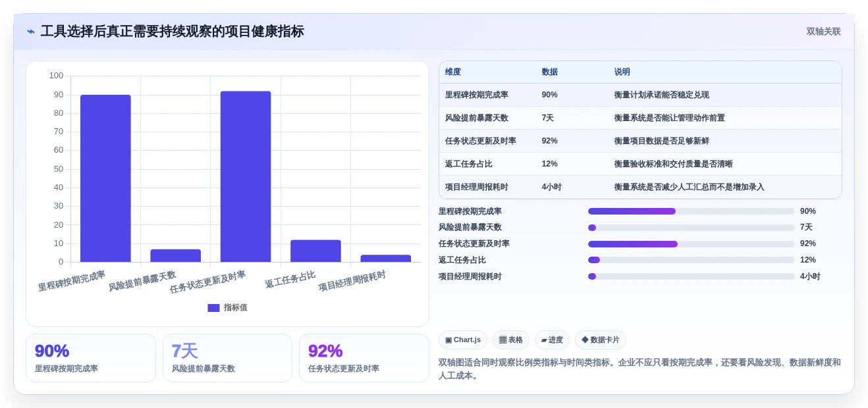Screen dimensions: 868x408
Task: Click the 92% progress bar for 任务状态更新及时率
Action: click(692, 244)
